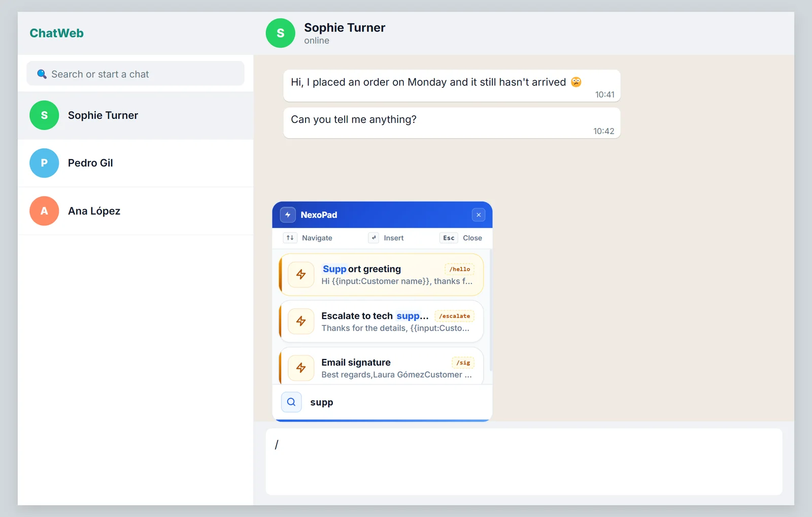Click Sophie Turner's green avatar in sidebar
This screenshot has width=812, height=517.
click(44, 115)
